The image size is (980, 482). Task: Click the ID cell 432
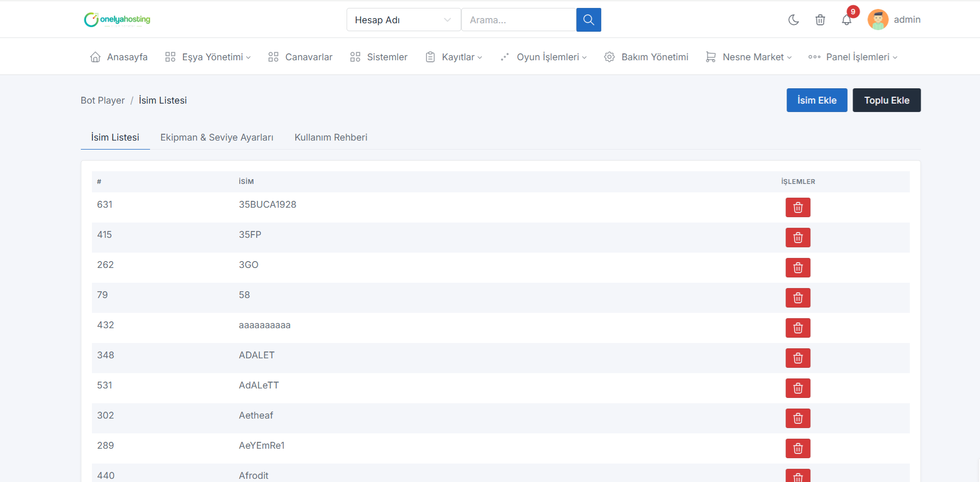(106, 325)
